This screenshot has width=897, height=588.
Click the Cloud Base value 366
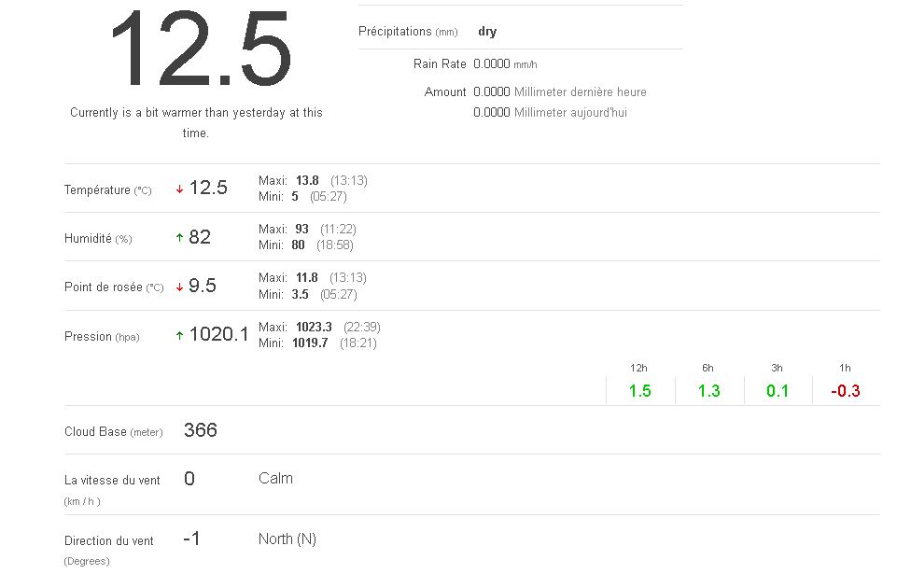pos(201,430)
